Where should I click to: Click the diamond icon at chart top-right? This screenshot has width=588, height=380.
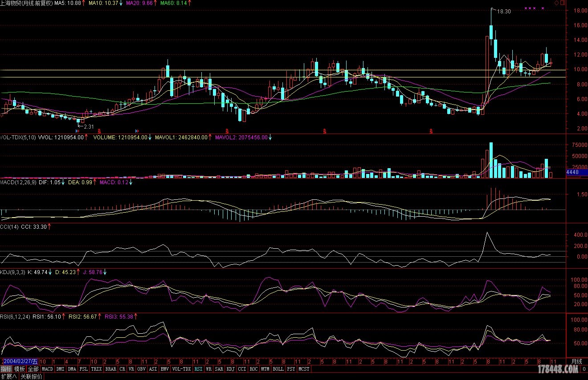(556, 3)
